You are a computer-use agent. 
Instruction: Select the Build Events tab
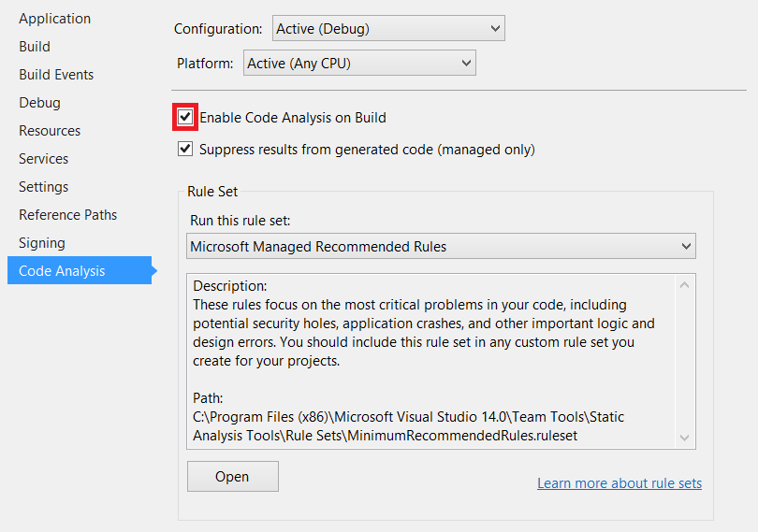tap(56, 75)
